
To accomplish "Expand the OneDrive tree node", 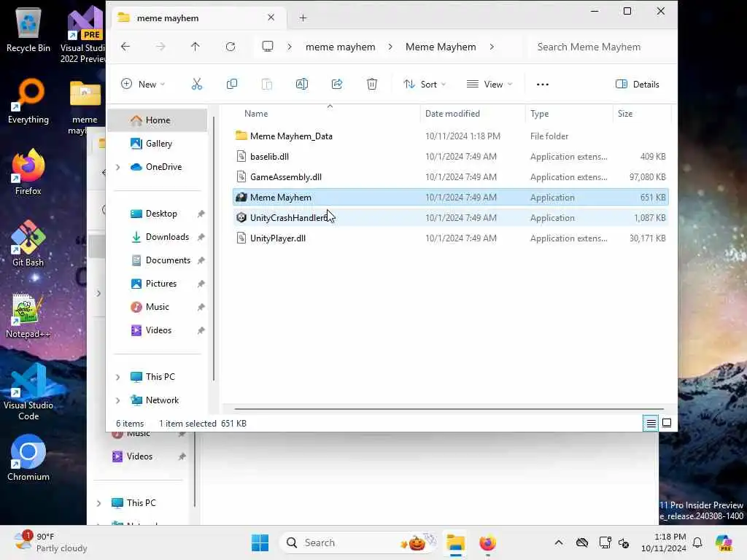I will point(118,167).
